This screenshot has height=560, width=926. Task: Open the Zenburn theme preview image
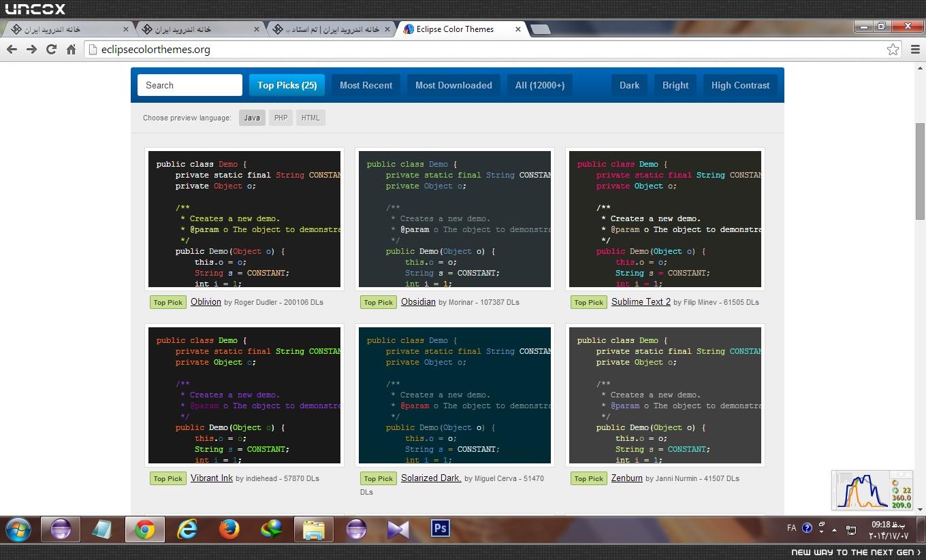[x=665, y=395]
